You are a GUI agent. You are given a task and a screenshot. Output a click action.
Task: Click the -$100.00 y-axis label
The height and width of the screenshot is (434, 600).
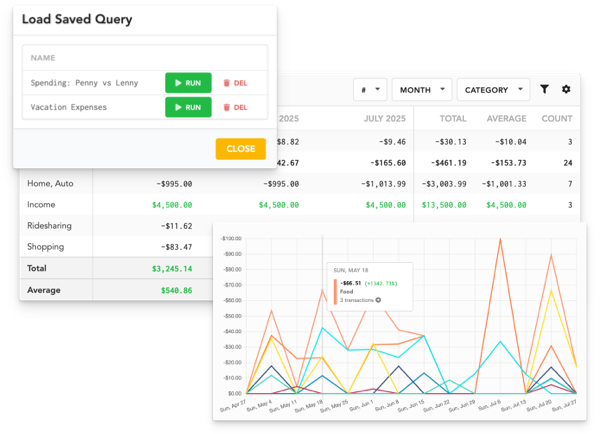click(x=231, y=238)
